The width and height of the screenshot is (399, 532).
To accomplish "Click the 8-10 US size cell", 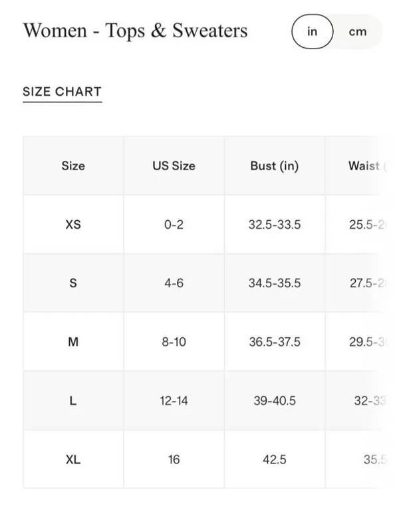I will click(174, 342).
